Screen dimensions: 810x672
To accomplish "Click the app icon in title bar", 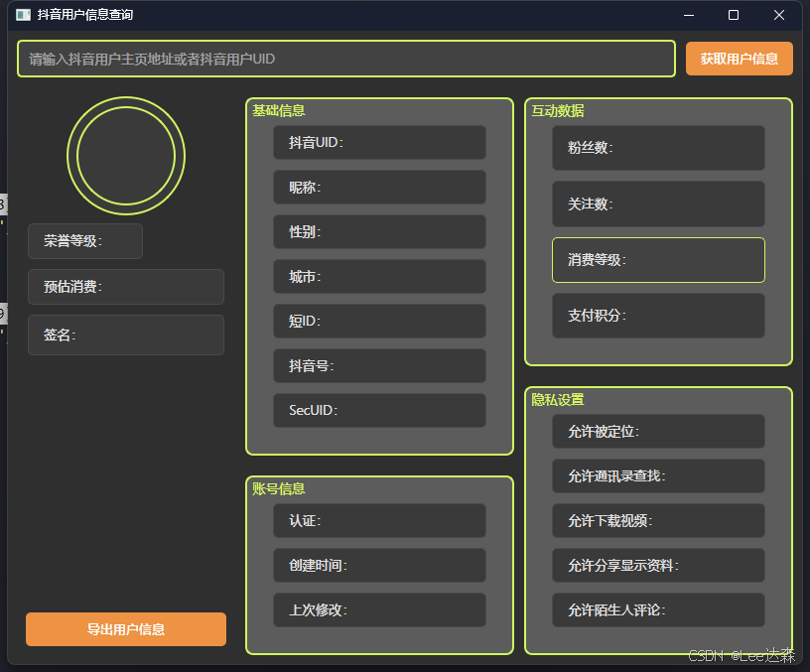I will [23, 15].
